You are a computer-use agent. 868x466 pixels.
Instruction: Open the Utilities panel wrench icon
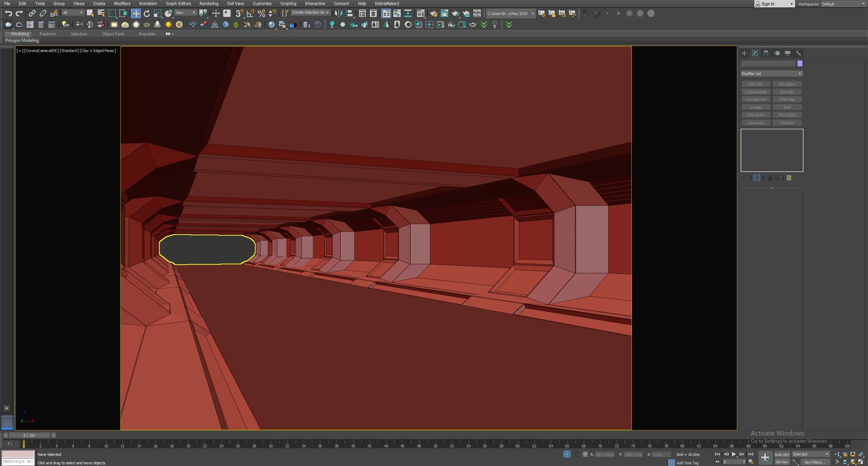coord(798,53)
